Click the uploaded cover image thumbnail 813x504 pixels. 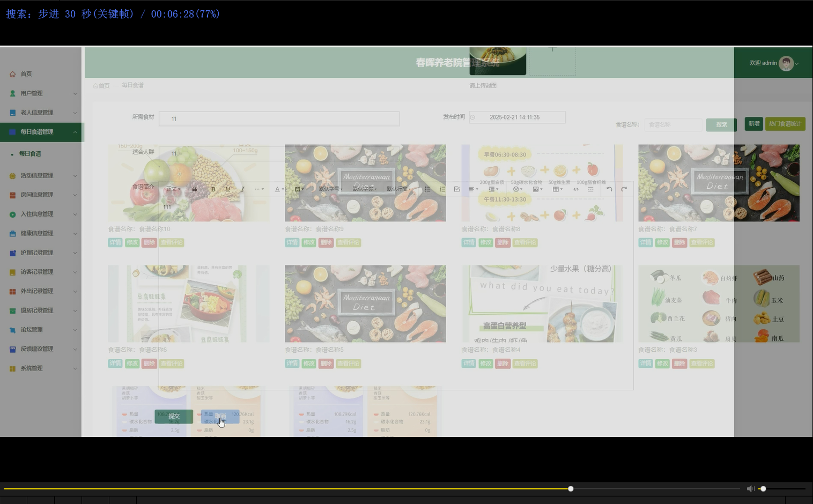pyautogui.click(x=498, y=61)
